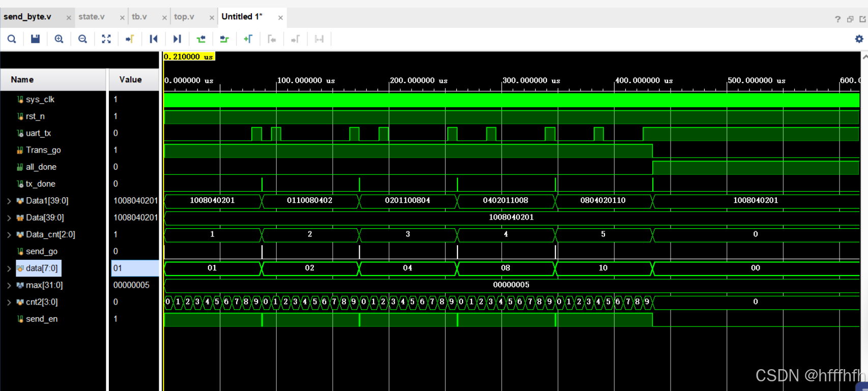The image size is (868, 391).
Task: Click the 0804020110 Data1 waveform segment
Action: (x=603, y=200)
